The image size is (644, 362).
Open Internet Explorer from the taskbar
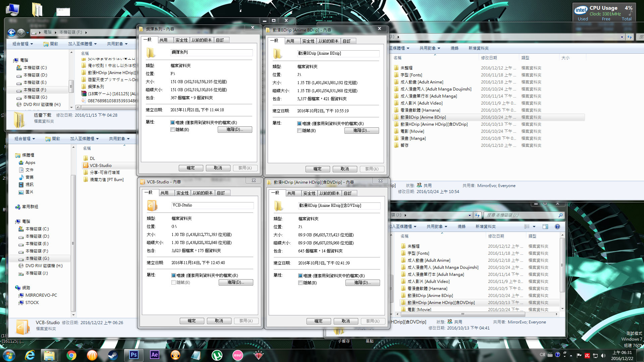tap(30, 355)
